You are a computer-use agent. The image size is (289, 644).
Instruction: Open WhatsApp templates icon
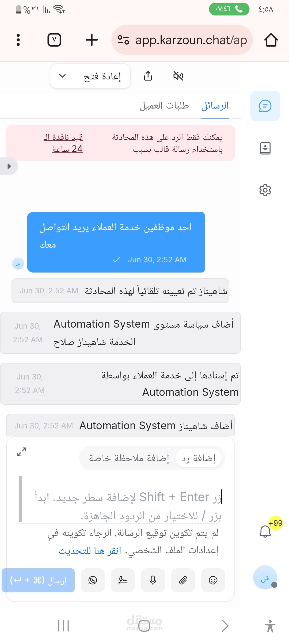pyautogui.click(x=93, y=580)
